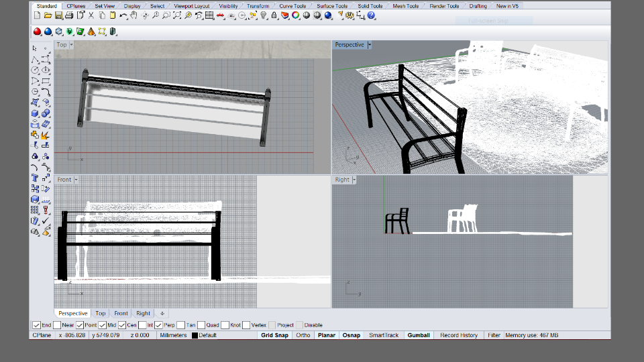Click the lock objects padlock icon

tap(274, 15)
